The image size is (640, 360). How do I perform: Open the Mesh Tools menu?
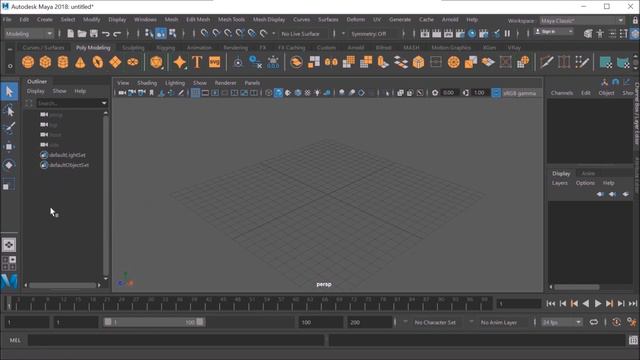231,20
